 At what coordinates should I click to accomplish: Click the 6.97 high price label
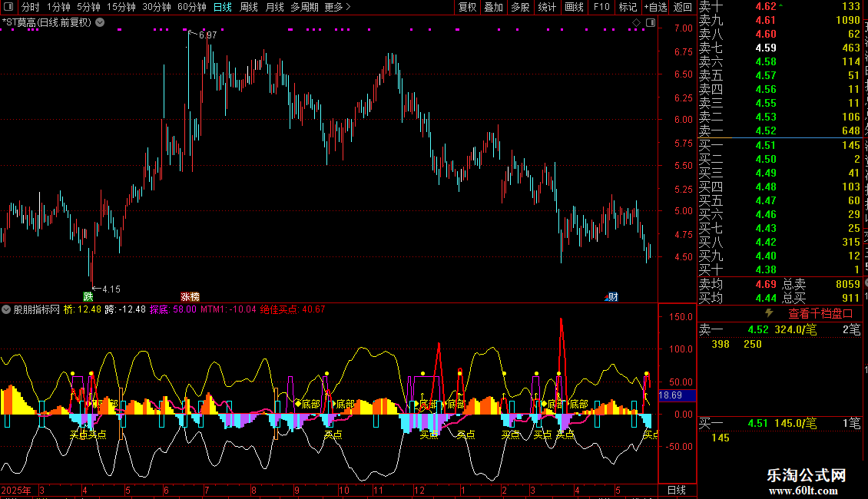(208, 35)
